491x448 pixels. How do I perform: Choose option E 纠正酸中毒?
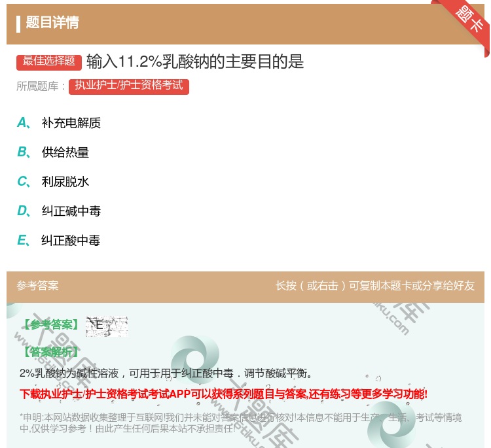pyautogui.click(x=58, y=240)
